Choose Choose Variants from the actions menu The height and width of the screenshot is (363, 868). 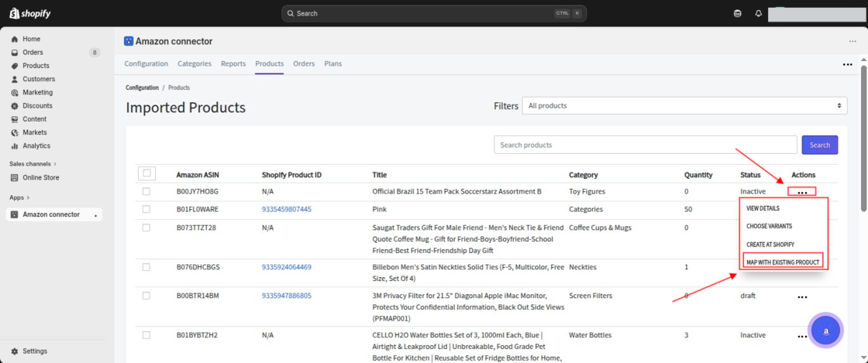(769, 227)
